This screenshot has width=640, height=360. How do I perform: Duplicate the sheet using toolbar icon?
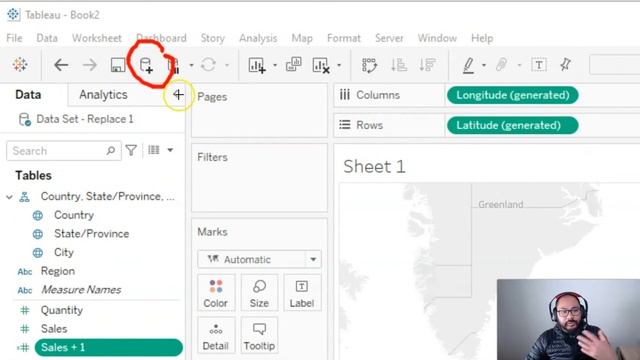tap(293, 64)
